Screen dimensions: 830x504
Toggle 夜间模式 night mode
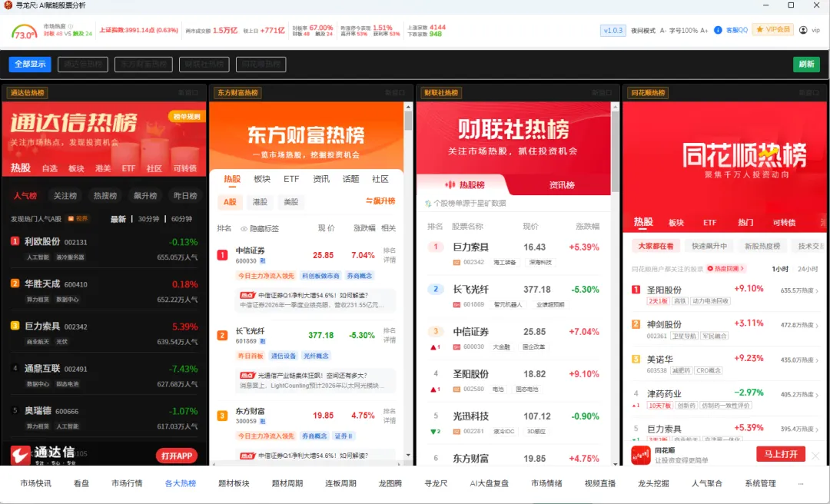click(x=643, y=30)
